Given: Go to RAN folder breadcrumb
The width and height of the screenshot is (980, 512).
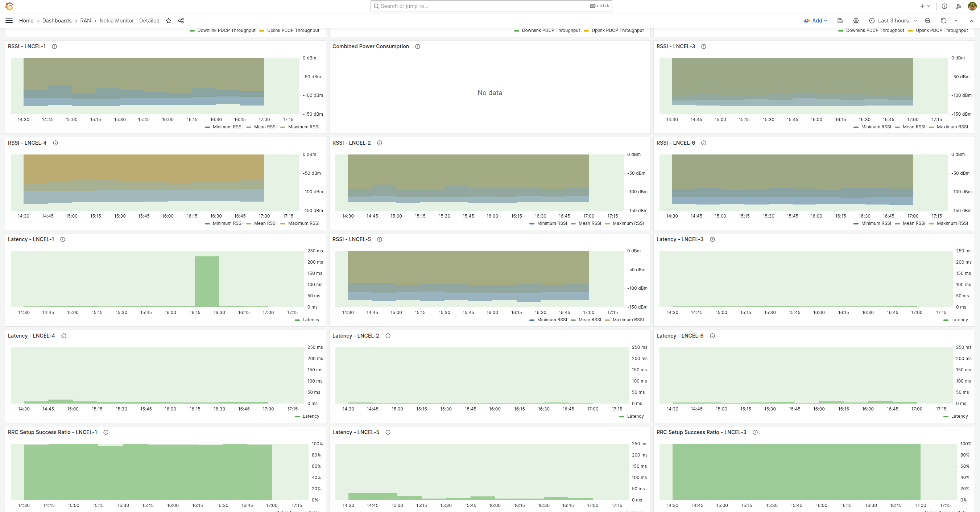Looking at the screenshot, I should coord(86,21).
